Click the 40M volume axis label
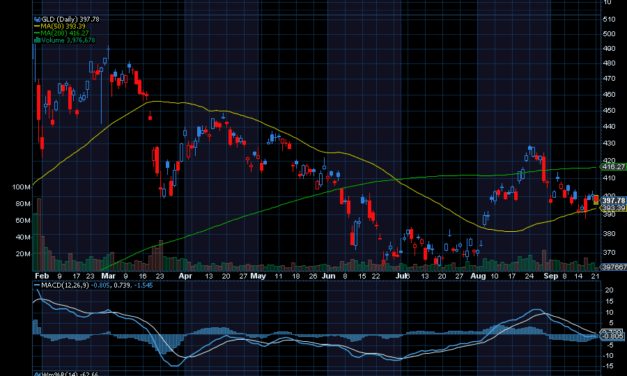627x376 pixels. (x=23, y=237)
